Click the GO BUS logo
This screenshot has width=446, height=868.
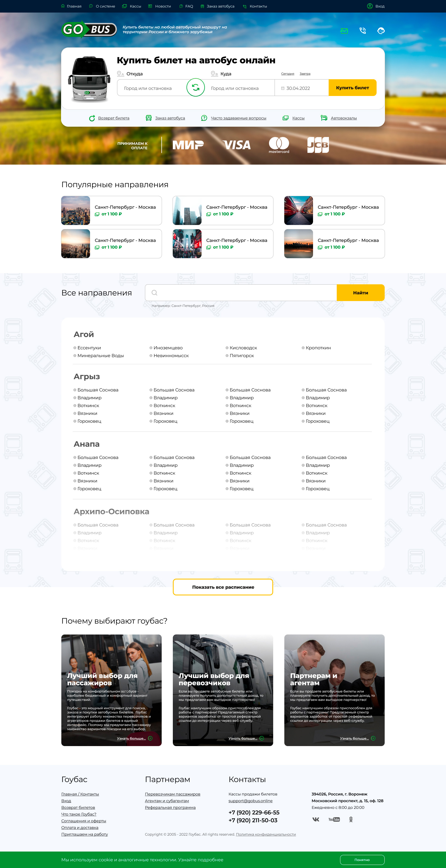click(89, 30)
